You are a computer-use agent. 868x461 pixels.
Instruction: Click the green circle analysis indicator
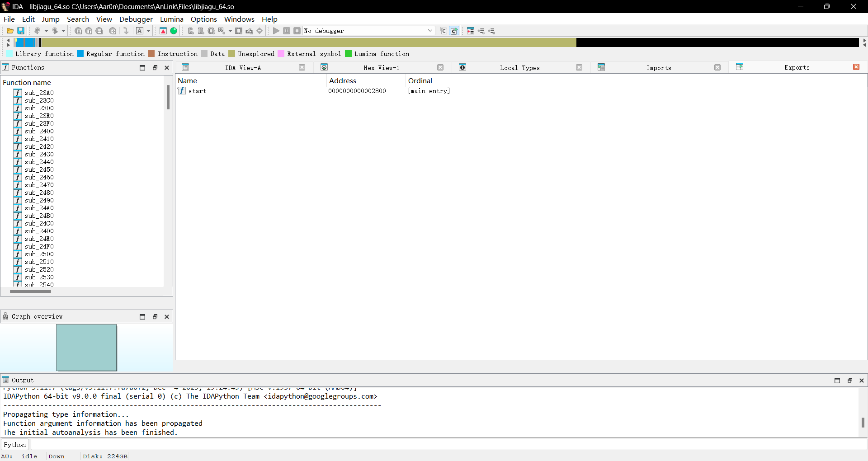(x=174, y=31)
